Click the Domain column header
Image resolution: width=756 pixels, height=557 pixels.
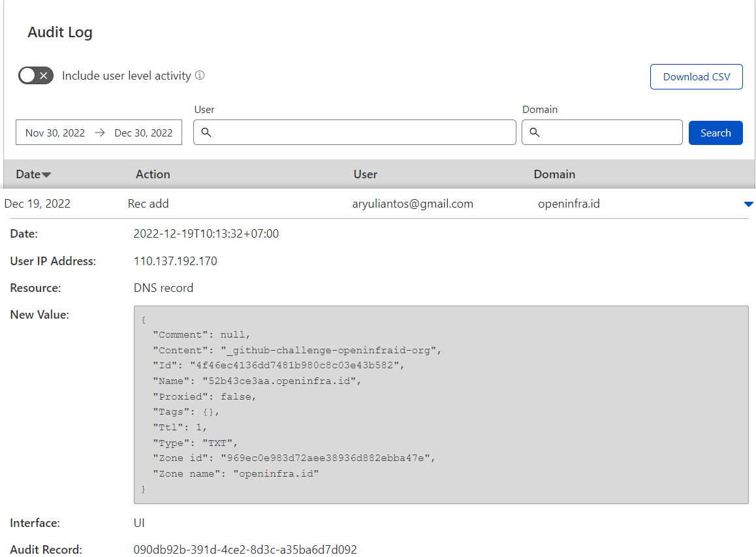coord(554,174)
